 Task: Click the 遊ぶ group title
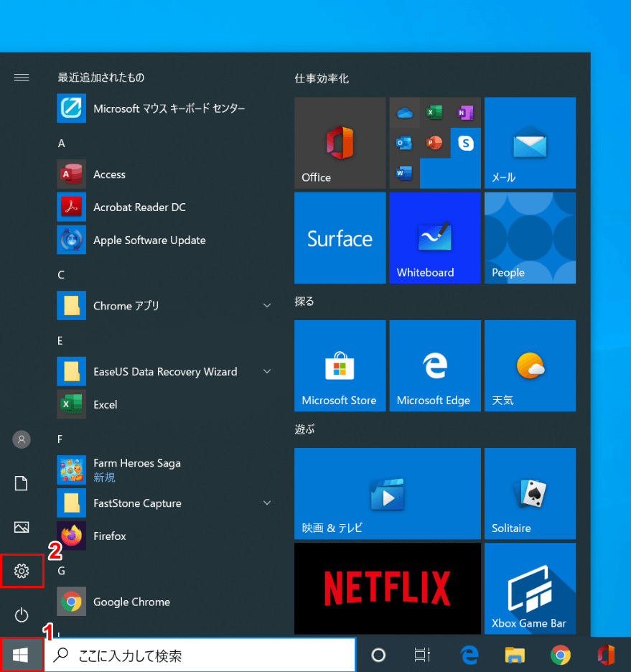pos(304,429)
